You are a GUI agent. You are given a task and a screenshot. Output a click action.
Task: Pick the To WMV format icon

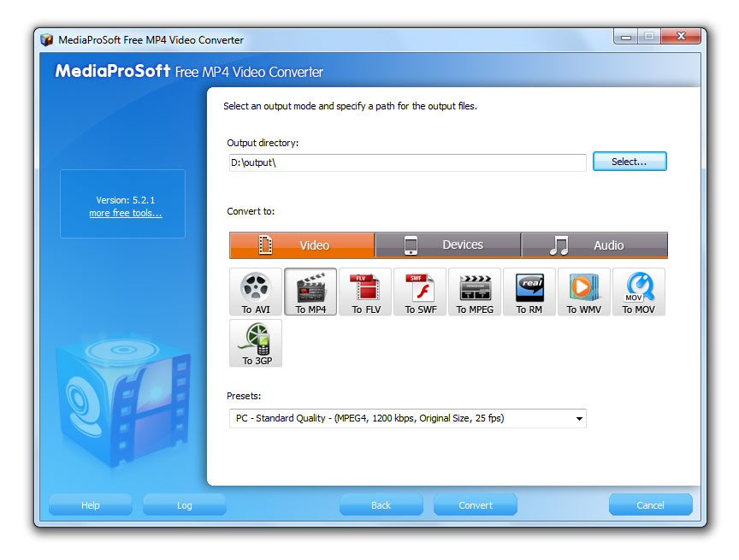(x=584, y=292)
